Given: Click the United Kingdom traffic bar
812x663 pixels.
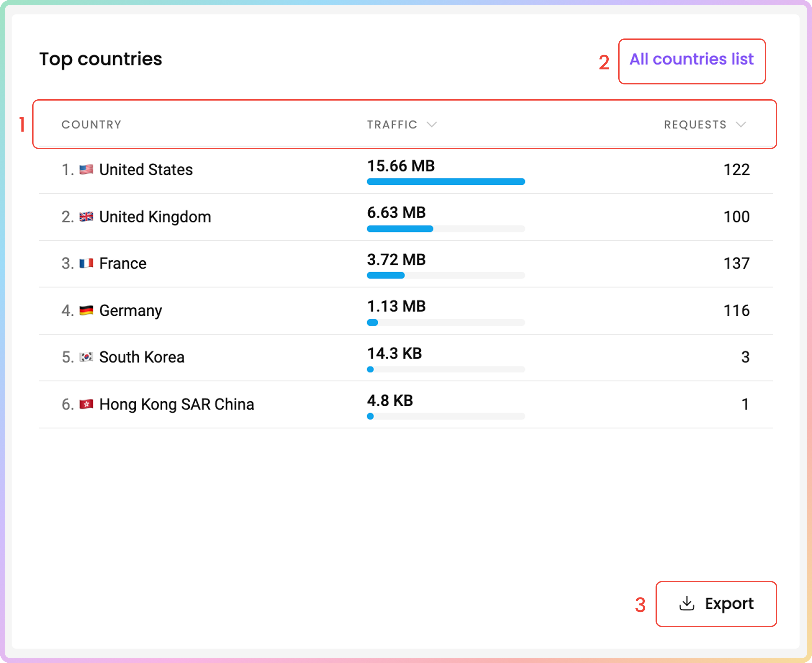Looking at the screenshot, I should coord(446,229).
